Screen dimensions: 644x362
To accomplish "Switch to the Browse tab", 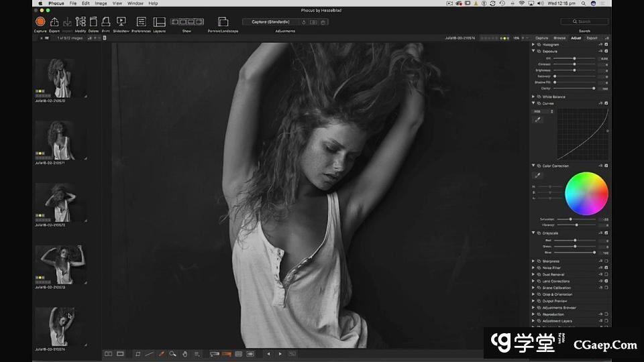I will click(x=559, y=38).
